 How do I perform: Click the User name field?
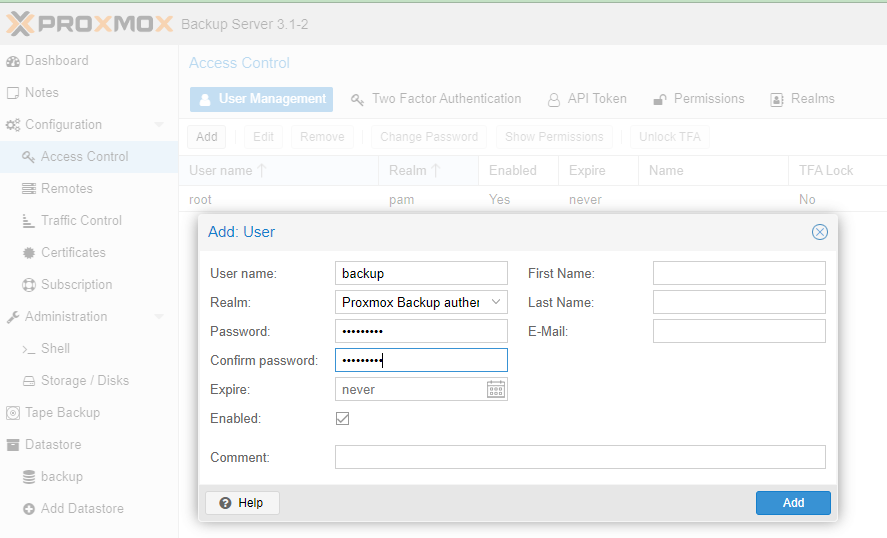pos(421,273)
